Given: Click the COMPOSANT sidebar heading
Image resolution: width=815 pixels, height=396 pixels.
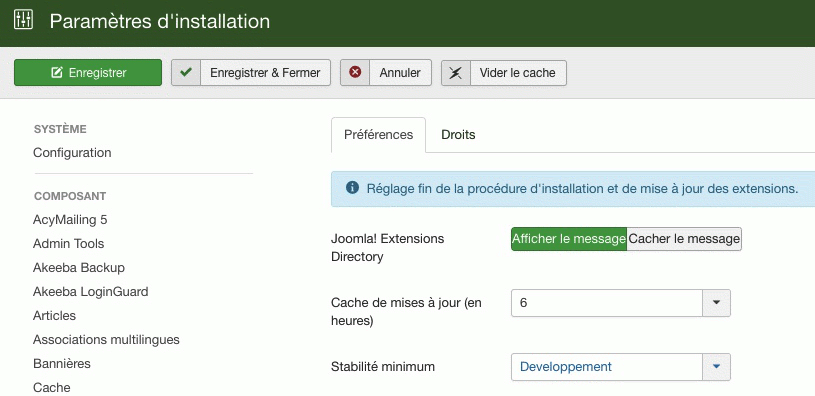Looking at the screenshot, I should (x=70, y=196).
